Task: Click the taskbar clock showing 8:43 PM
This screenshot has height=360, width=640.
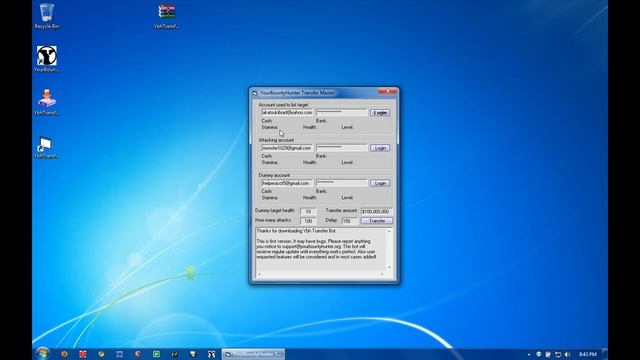Action: (x=588, y=354)
